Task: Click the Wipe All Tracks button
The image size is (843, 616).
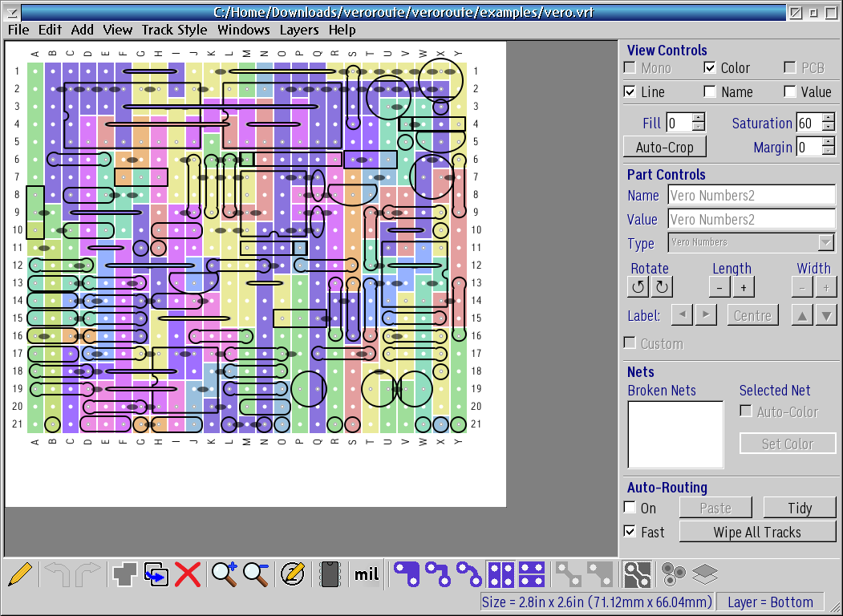Action: click(x=757, y=532)
